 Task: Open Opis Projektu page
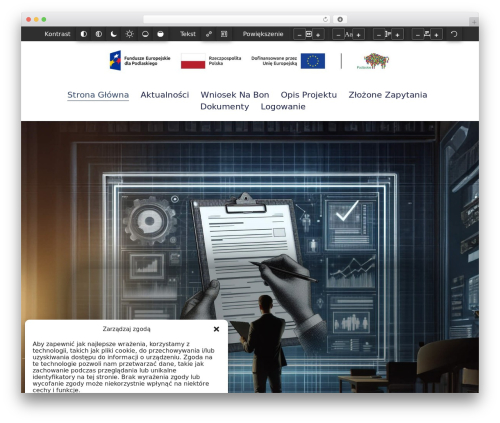point(309,95)
